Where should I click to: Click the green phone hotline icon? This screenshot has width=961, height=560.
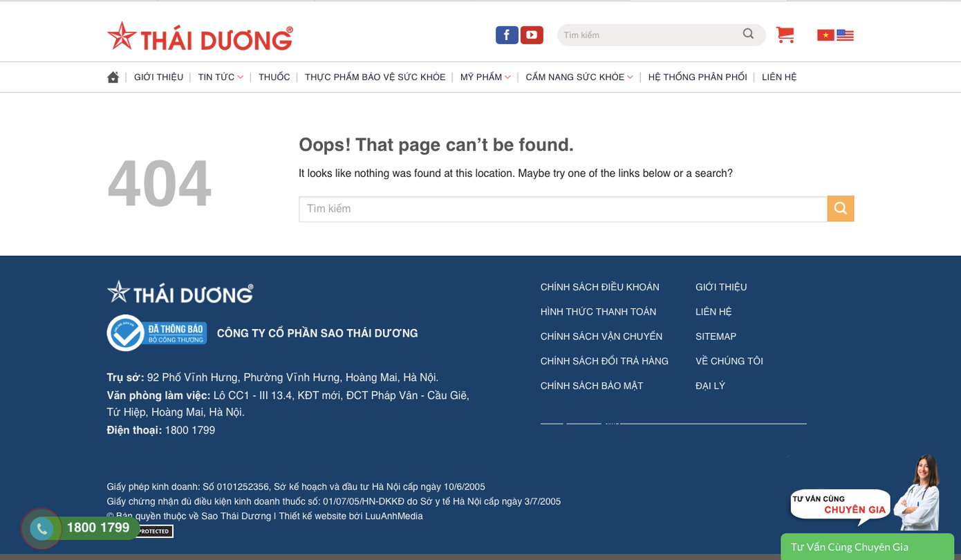click(x=41, y=528)
